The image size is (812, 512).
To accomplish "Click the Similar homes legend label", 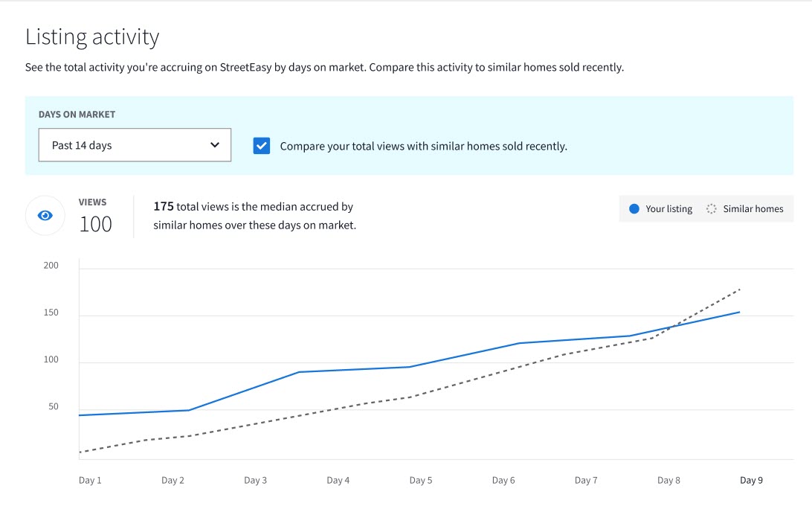I will tap(753, 209).
